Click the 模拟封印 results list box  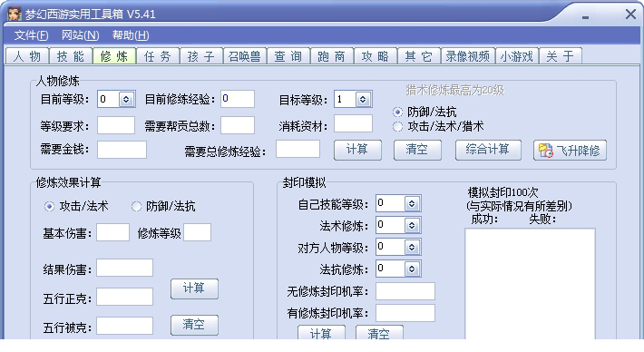[531, 283]
